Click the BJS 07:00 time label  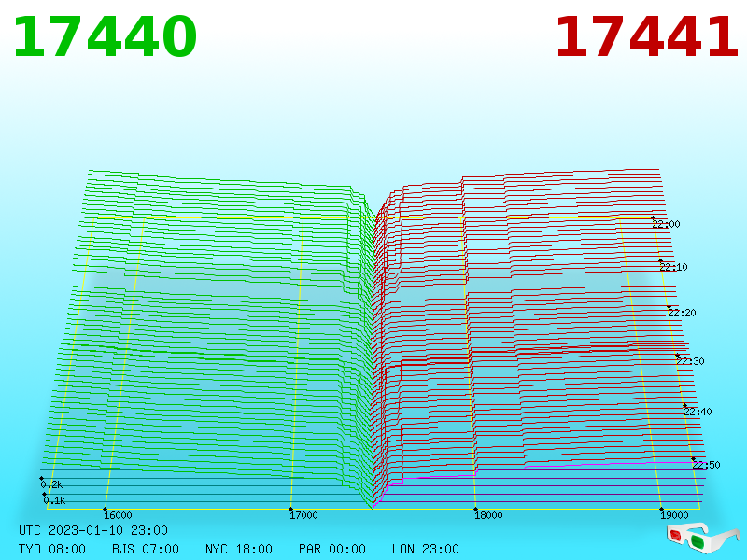(x=146, y=549)
